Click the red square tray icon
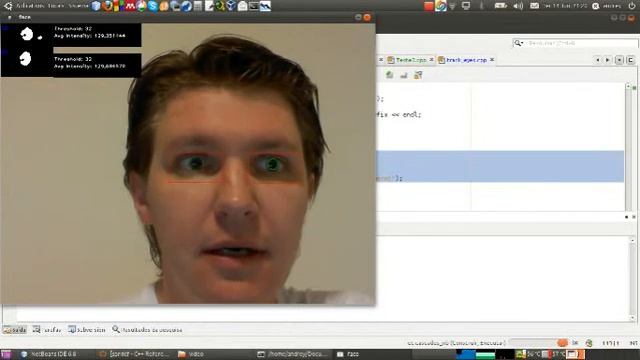 pos(429,6)
